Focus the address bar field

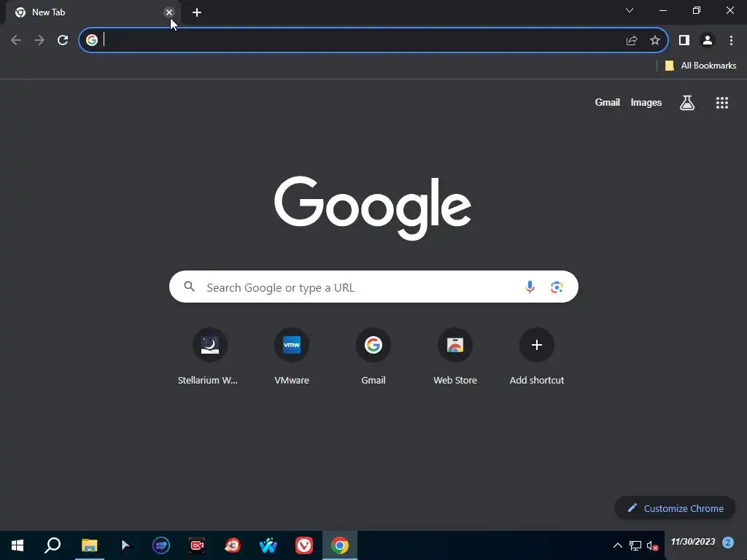click(373, 40)
